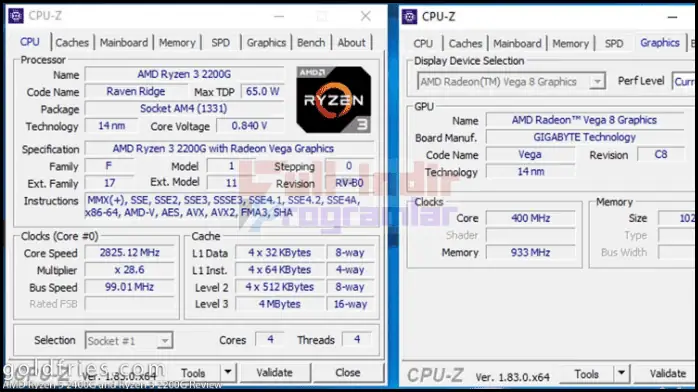Viewport: 698px width, 392px height.
Task: Open the Bench tab in left window
Action: tap(311, 43)
